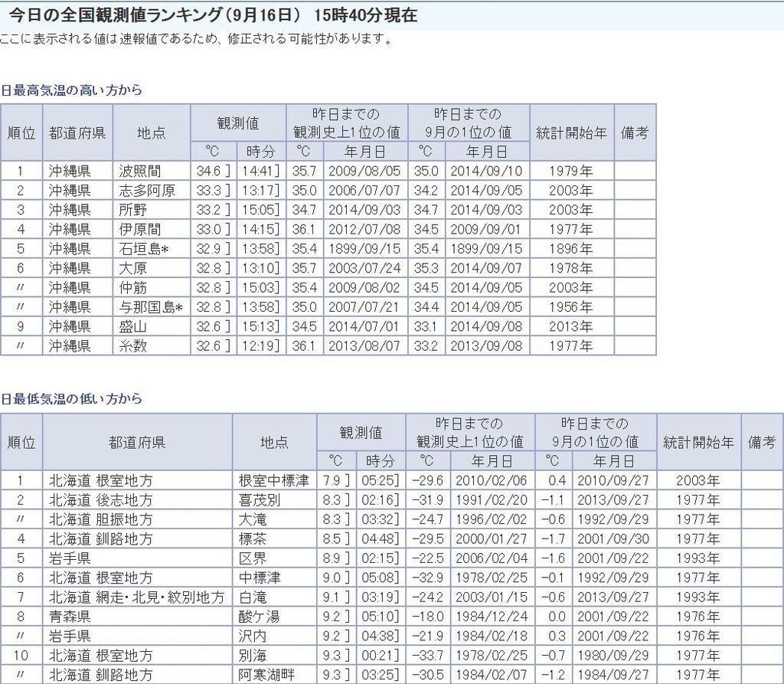Click the 青森県 prefecture cell
The height and width of the screenshot is (684, 784).
tap(70, 616)
